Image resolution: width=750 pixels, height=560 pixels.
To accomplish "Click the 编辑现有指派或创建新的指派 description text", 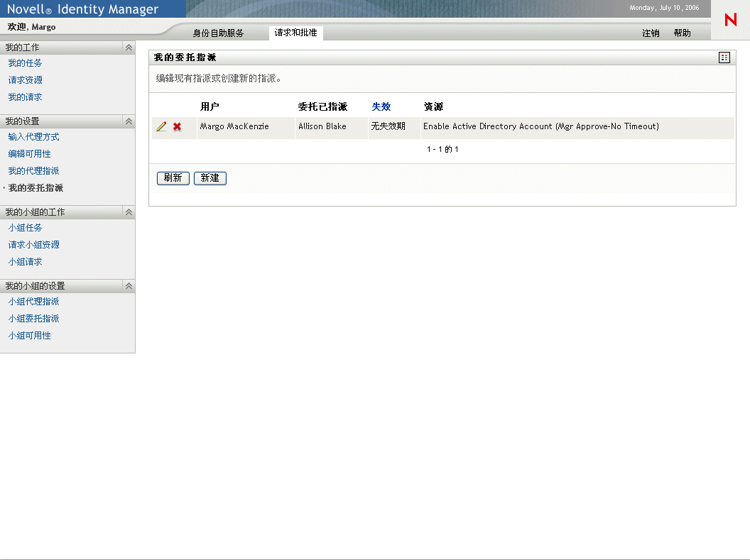I will point(218,78).
